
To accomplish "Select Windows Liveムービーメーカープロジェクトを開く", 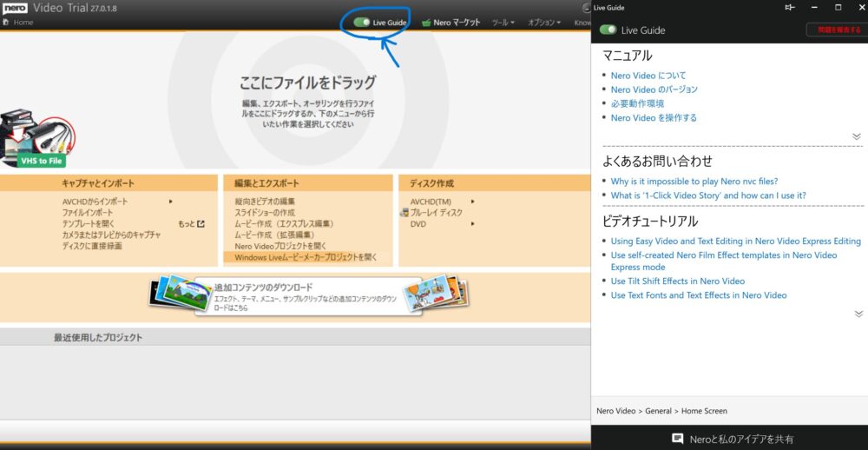I will (306, 257).
